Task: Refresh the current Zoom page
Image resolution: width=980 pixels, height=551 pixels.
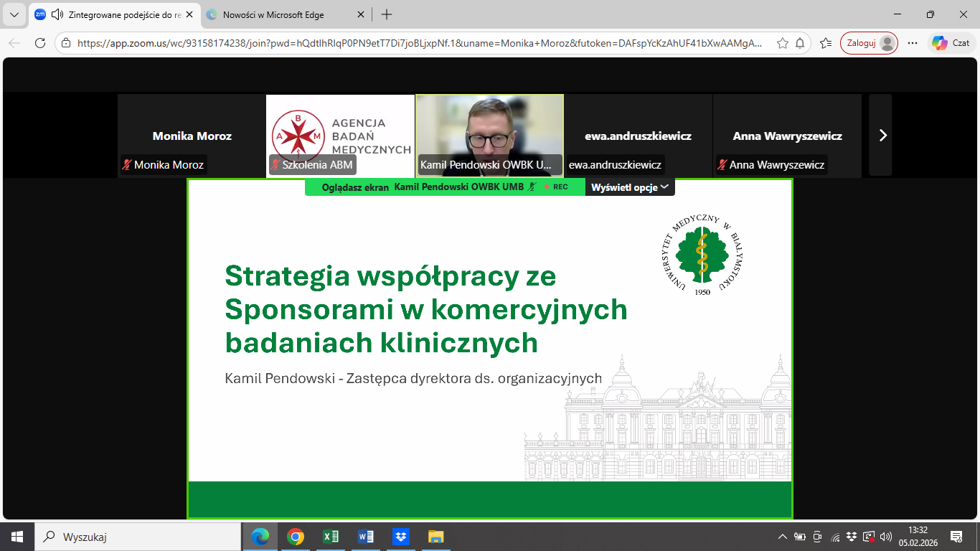Action: (x=40, y=43)
